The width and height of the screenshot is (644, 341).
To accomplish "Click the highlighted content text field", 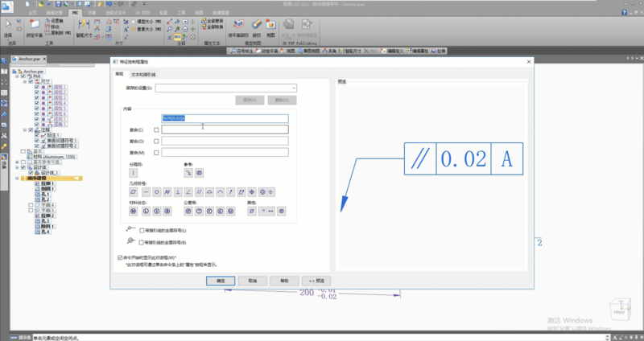I will [225, 118].
